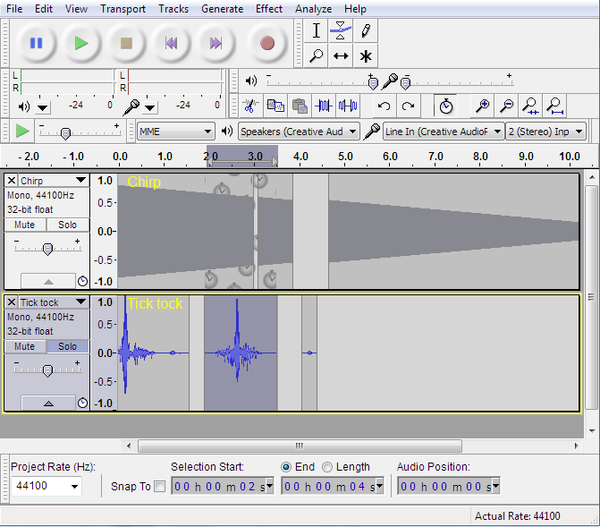
Task: Select the Zoom magnifier tool
Action: click(317, 56)
